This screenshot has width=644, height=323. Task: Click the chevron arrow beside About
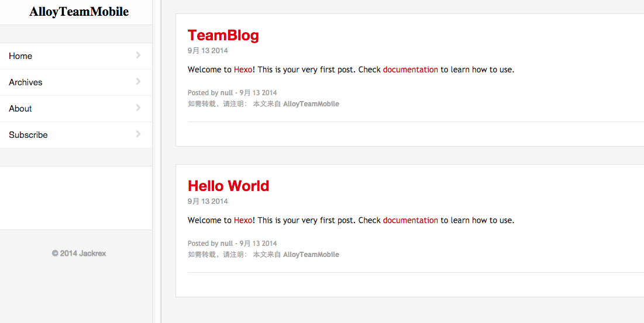pos(139,108)
